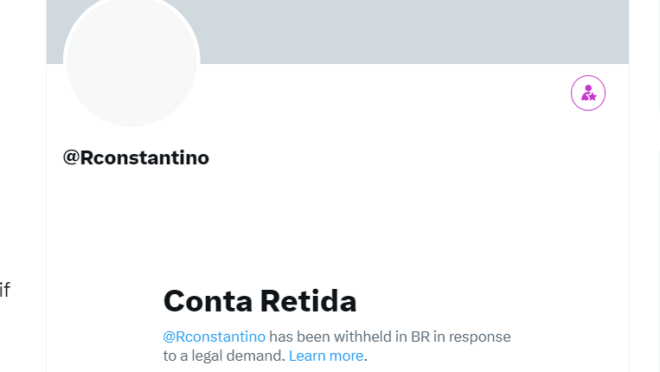
Task: Follow the Learn more link
Action: click(x=326, y=356)
